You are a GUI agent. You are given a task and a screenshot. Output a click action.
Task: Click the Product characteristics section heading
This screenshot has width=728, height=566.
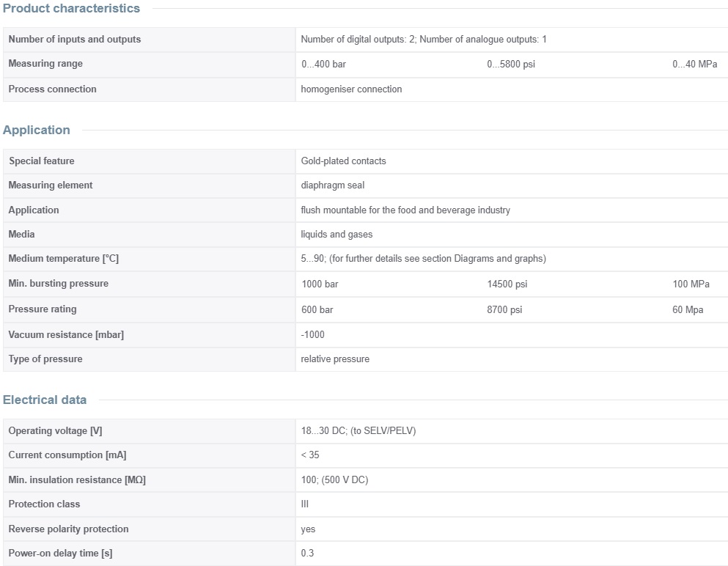coord(71,9)
